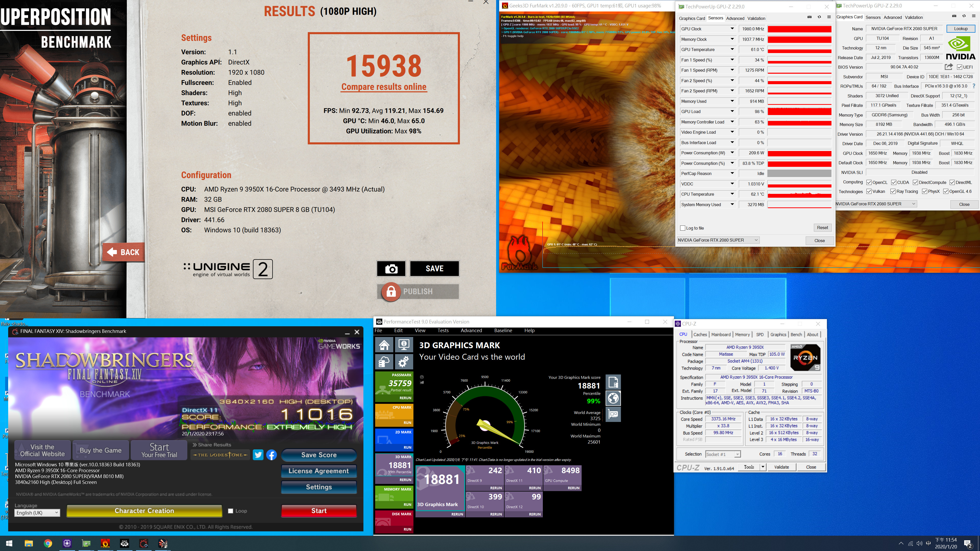The image size is (980, 551).
Task: Share FFXIV score on Facebook
Action: pyautogui.click(x=271, y=455)
